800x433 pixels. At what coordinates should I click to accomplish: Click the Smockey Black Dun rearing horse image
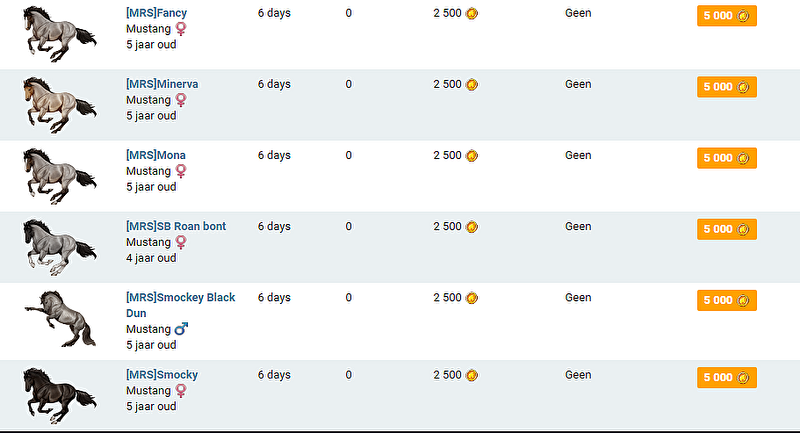pos(59,318)
